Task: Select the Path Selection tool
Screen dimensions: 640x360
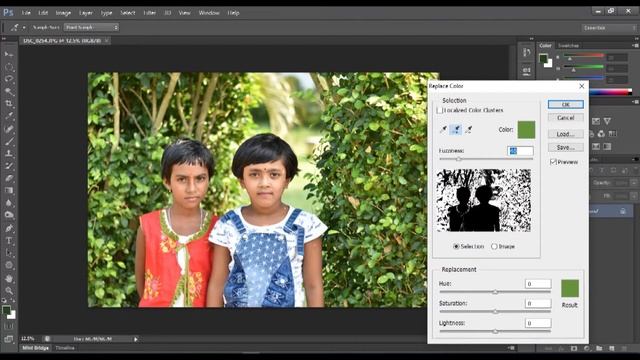Action: pyautogui.click(x=9, y=253)
